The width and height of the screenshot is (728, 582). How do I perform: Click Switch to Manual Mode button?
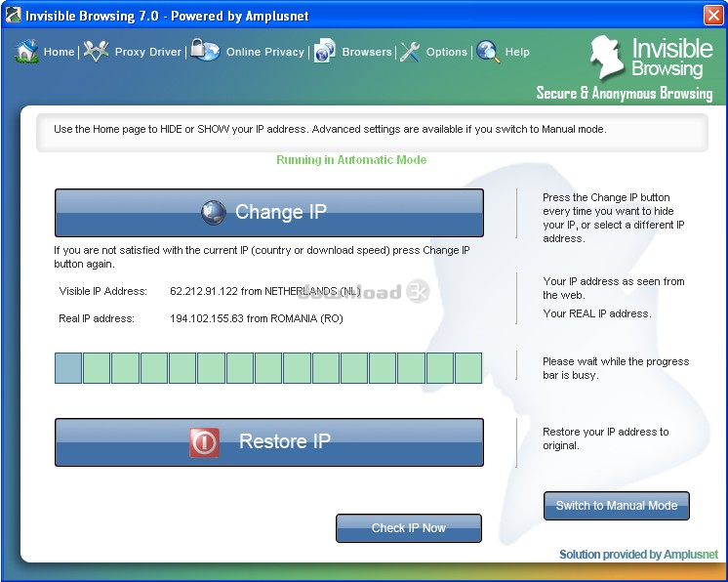click(617, 506)
